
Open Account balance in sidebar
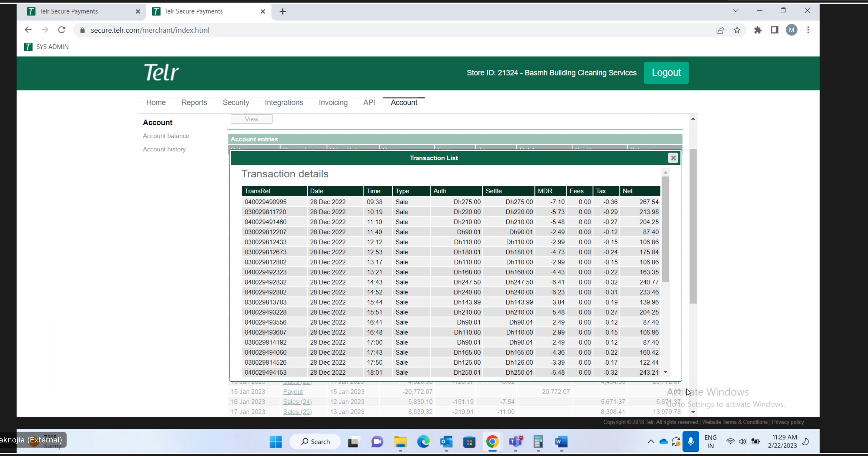[166, 136]
